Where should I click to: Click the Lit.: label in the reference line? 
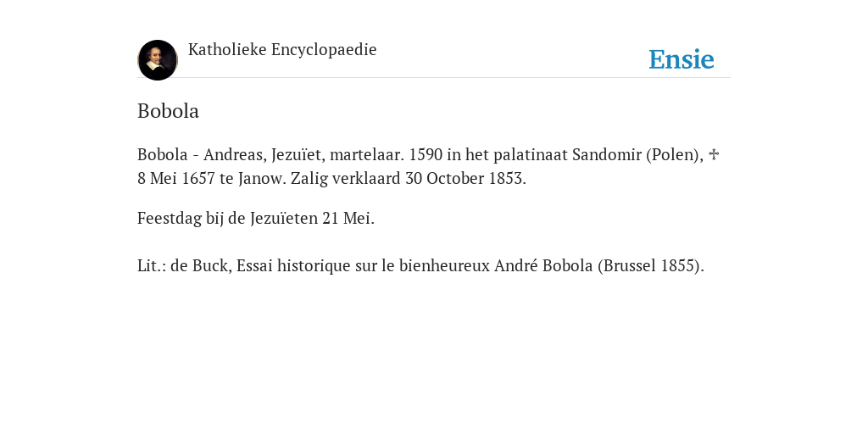[152, 265]
